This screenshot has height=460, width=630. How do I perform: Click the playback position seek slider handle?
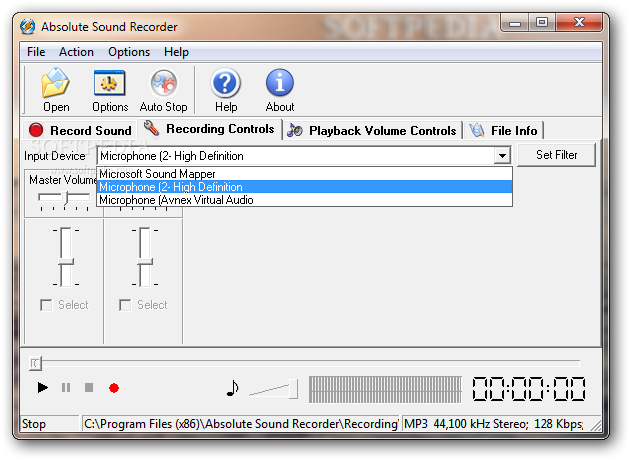(35, 363)
